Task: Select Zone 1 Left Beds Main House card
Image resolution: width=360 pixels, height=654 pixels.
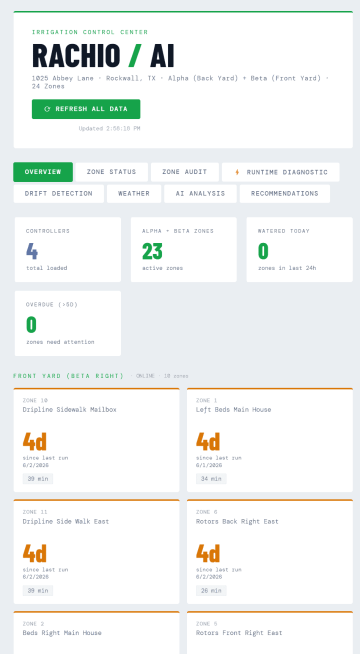Action: [x=270, y=440]
